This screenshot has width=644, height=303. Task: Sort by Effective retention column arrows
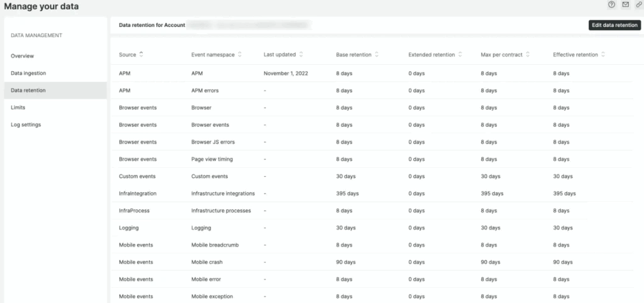coord(603,55)
